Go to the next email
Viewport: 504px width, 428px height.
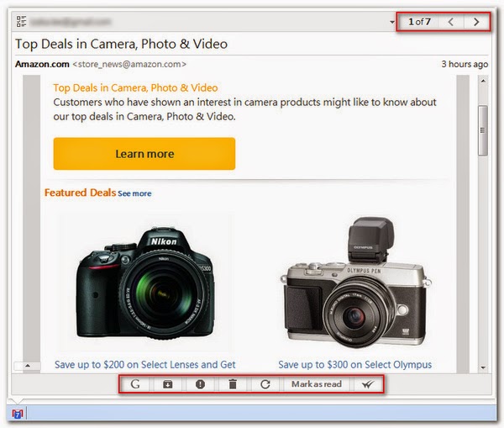[476, 22]
